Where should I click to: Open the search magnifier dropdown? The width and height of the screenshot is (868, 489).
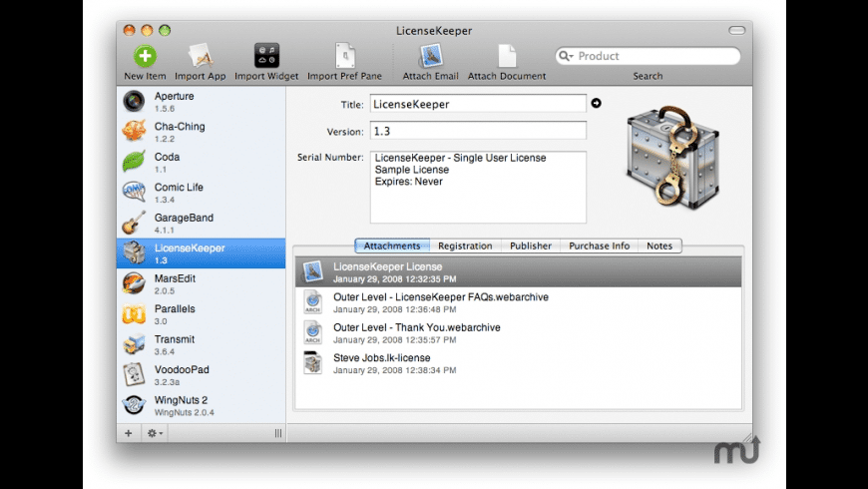pyautogui.click(x=567, y=57)
